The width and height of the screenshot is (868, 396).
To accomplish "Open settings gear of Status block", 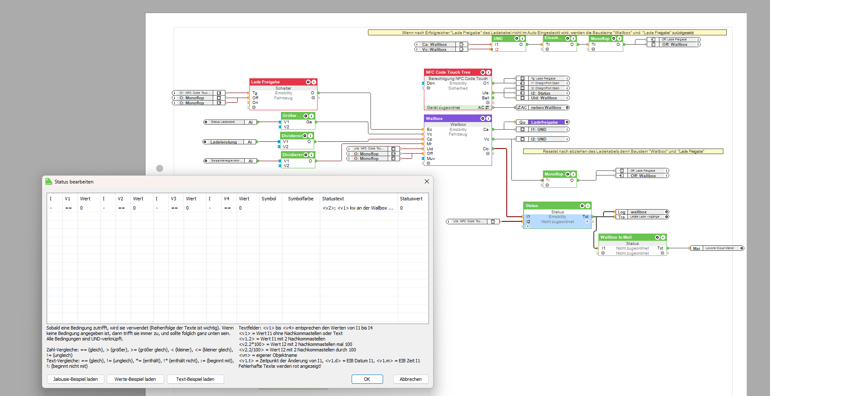I will tap(582, 206).
